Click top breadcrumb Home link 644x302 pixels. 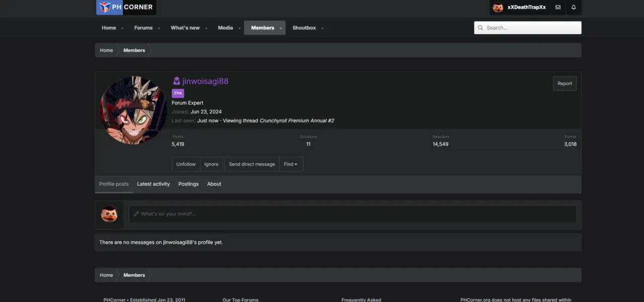pos(106,50)
